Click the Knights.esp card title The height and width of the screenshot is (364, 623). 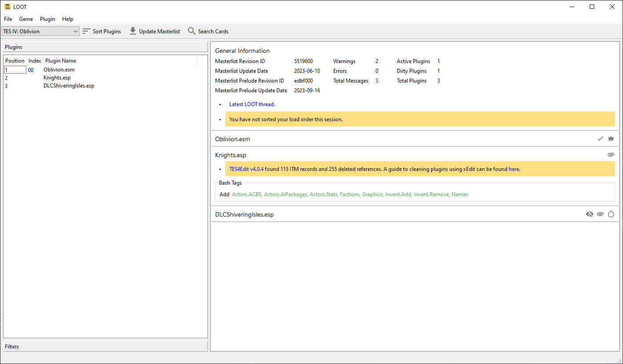pos(231,155)
